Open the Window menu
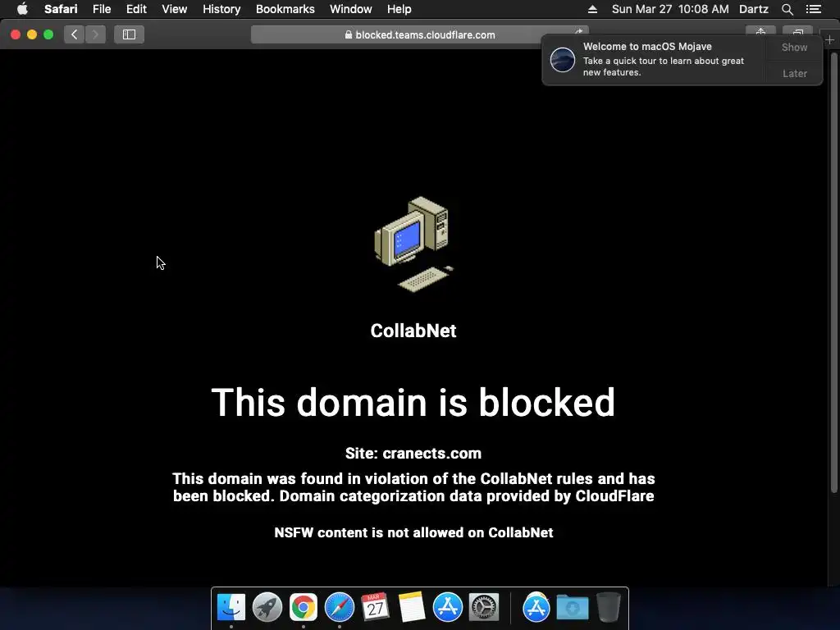The height and width of the screenshot is (630, 840). pos(350,9)
